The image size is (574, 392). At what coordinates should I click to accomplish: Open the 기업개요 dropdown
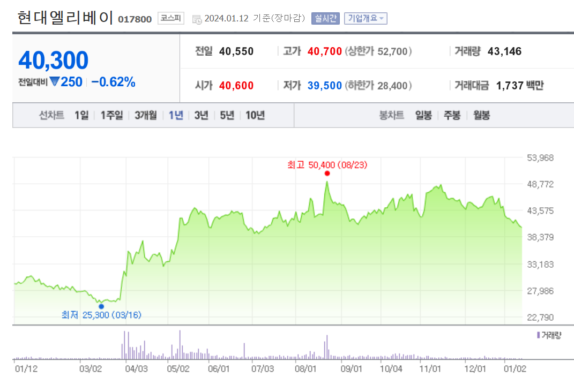click(366, 18)
